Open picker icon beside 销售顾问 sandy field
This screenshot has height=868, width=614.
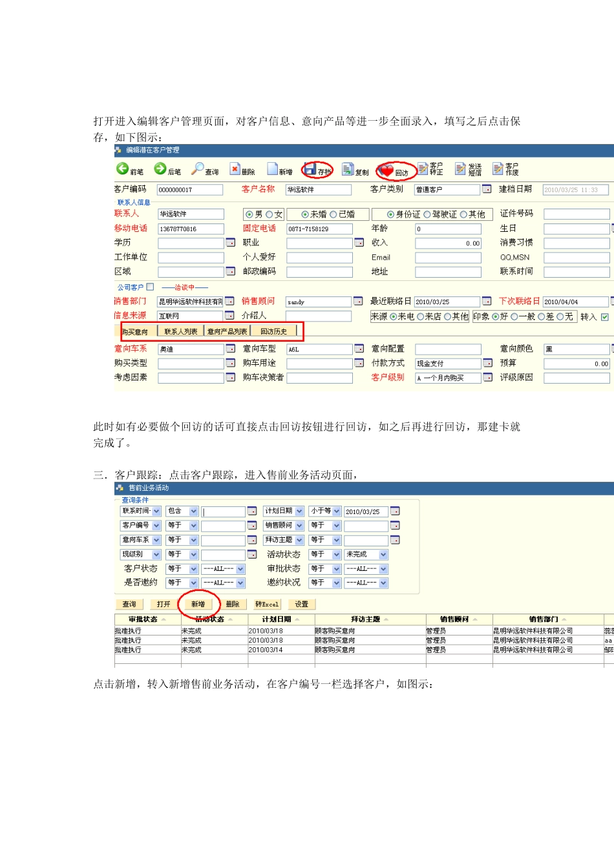358,302
